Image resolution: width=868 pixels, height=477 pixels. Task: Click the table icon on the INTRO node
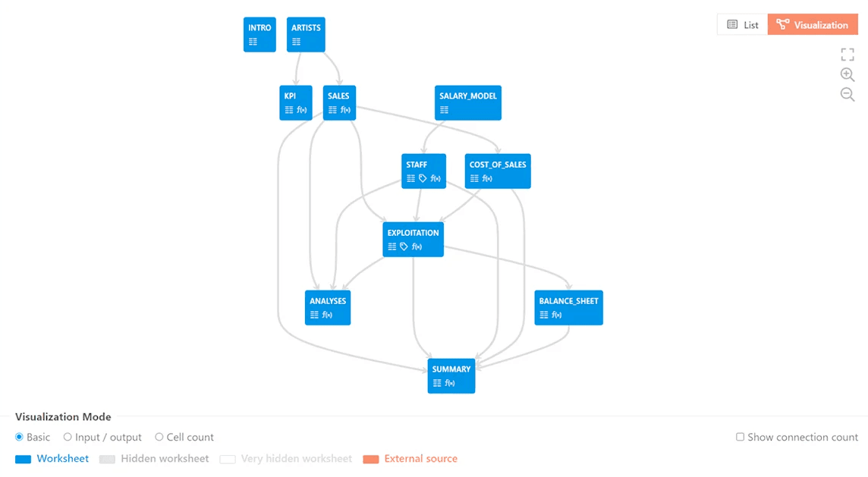coord(253,42)
